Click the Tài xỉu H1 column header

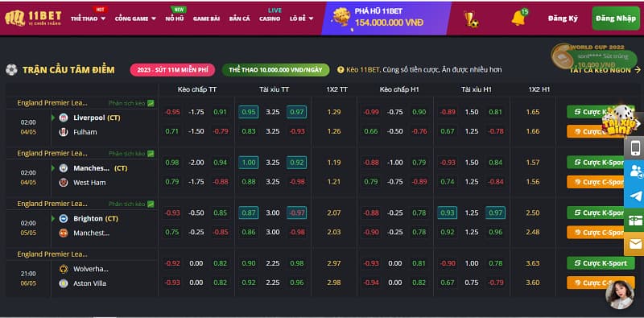(476, 89)
